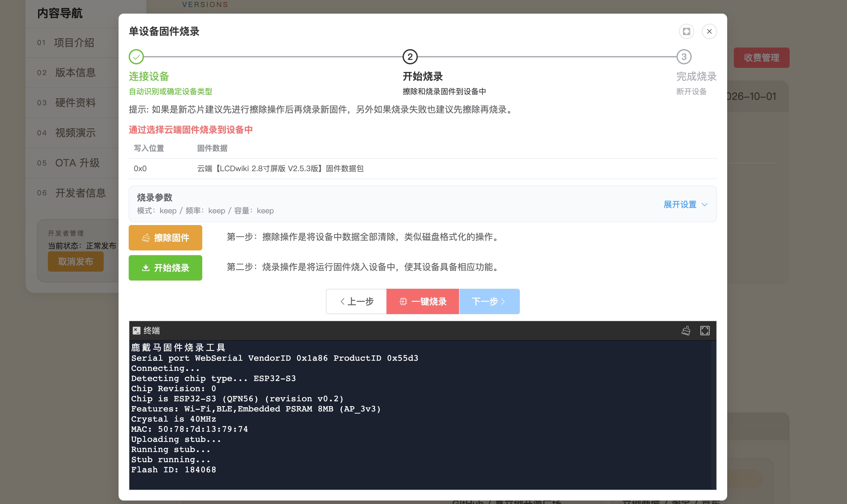Screen dimensions: 847x504
Task: Click the 终端 terminal icon
Action: click(x=137, y=330)
